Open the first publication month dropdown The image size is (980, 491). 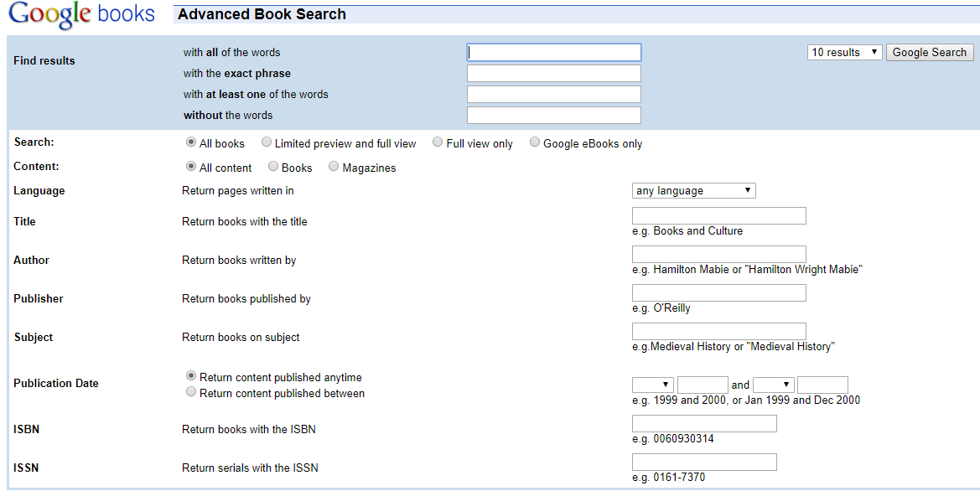[x=652, y=384]
